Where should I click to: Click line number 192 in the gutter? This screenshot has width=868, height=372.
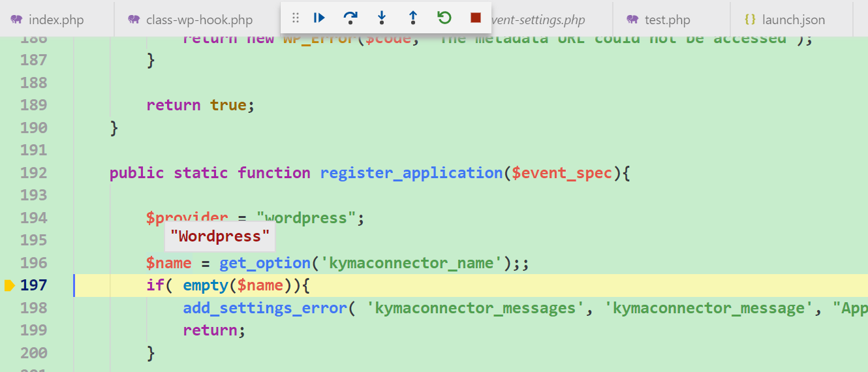[34, 173]
